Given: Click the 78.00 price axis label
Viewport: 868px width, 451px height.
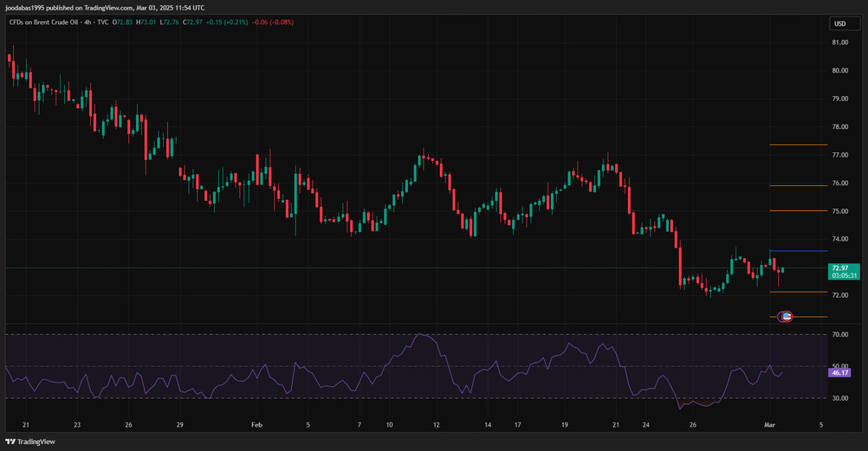Looking at the screenshot, I should [x=840, y=127].
